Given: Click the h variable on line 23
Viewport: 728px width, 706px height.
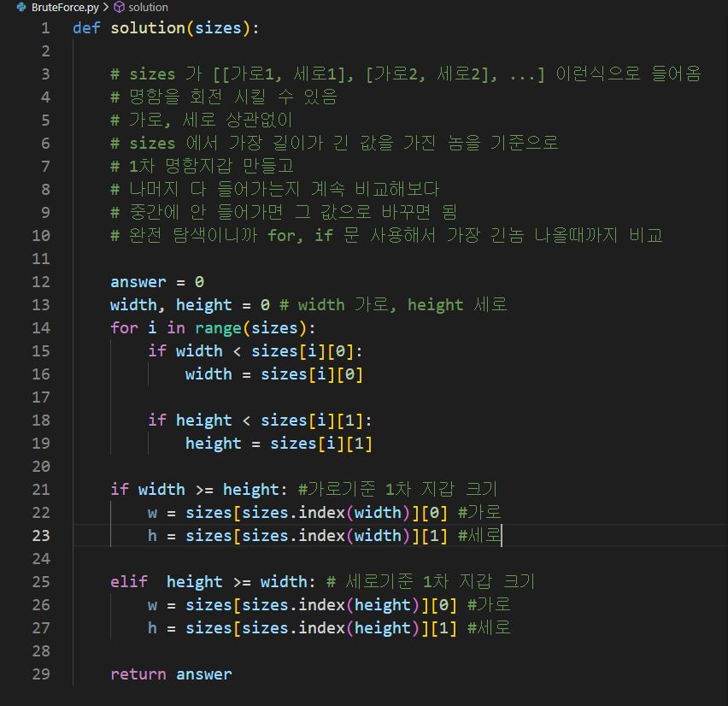Looking at the screenshot, I should [x=152, y=536].
